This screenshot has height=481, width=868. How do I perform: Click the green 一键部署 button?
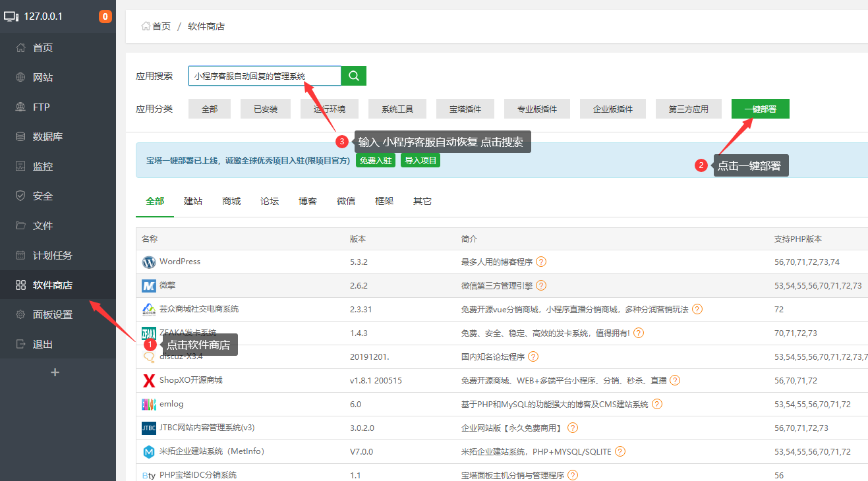coord(761,109)
